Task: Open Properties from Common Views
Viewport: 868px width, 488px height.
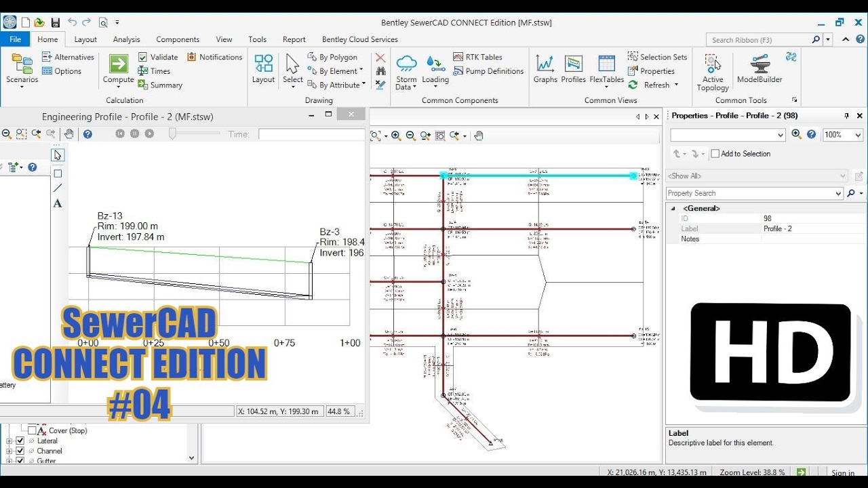Action: pyautogui.click(x=651, y=71)
